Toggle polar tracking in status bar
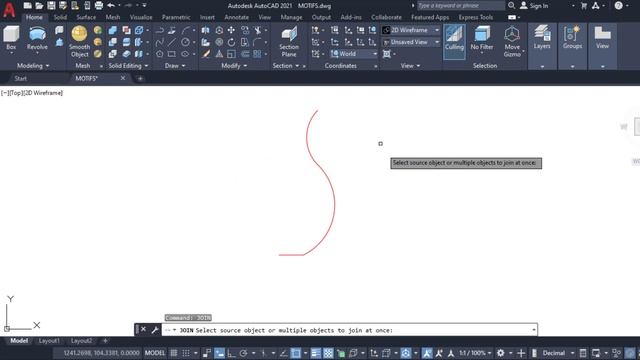The width and height of the screenshot is (640, 360). (x=244, y=353)
